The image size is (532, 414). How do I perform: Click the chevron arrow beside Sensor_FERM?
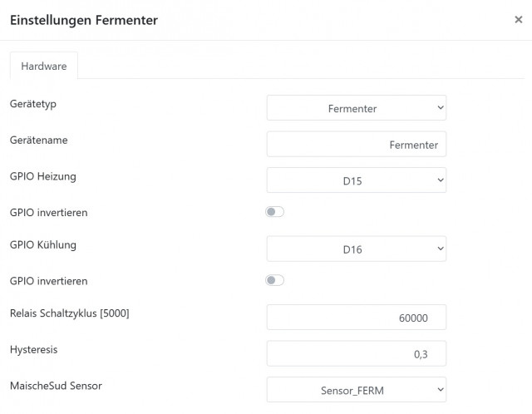[x=441, y=389]
